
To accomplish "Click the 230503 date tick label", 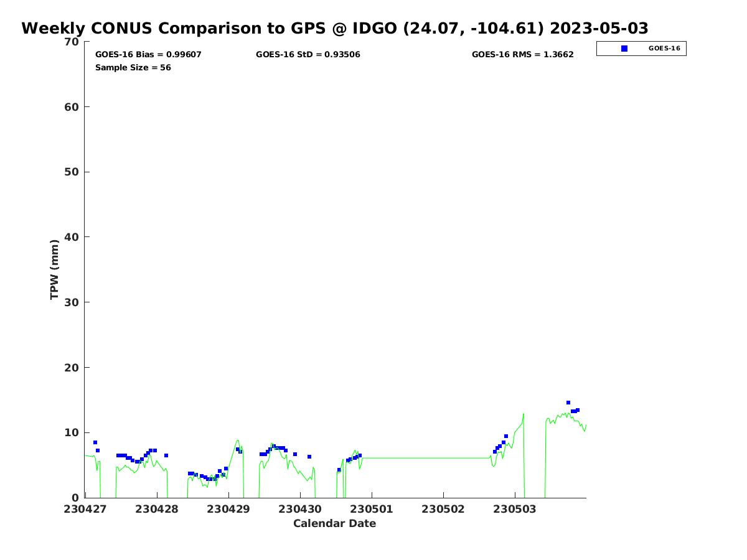I will point(515,509).
